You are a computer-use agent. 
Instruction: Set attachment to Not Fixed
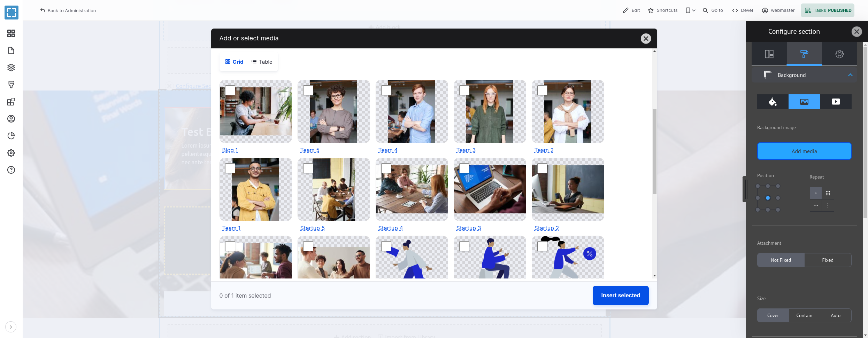(x=781, y=260)
